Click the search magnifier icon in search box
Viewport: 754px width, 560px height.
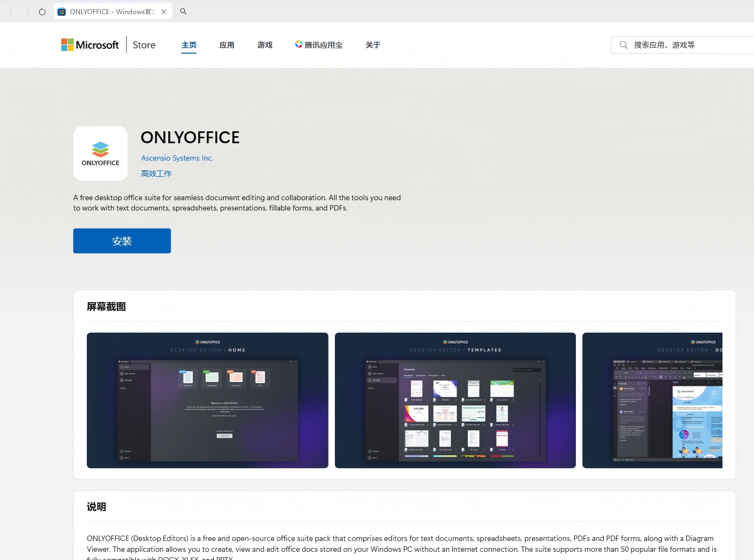[x=624, y=45]
